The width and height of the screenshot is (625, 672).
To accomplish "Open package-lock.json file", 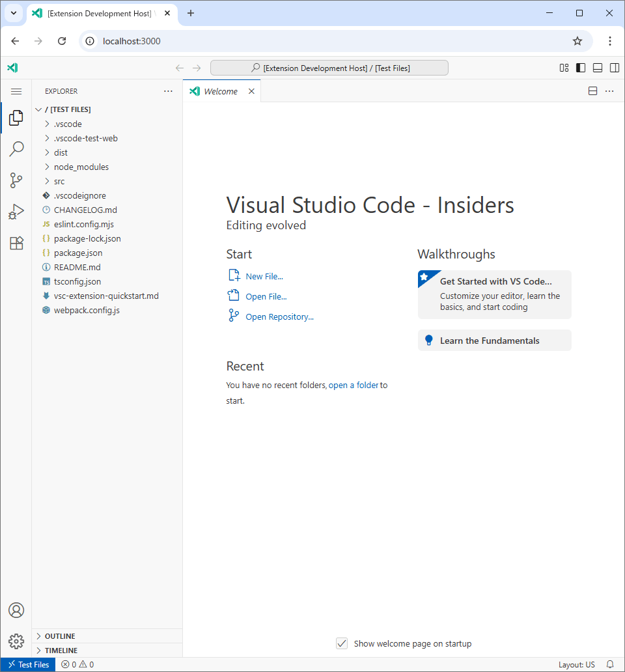I will [107, 239].
